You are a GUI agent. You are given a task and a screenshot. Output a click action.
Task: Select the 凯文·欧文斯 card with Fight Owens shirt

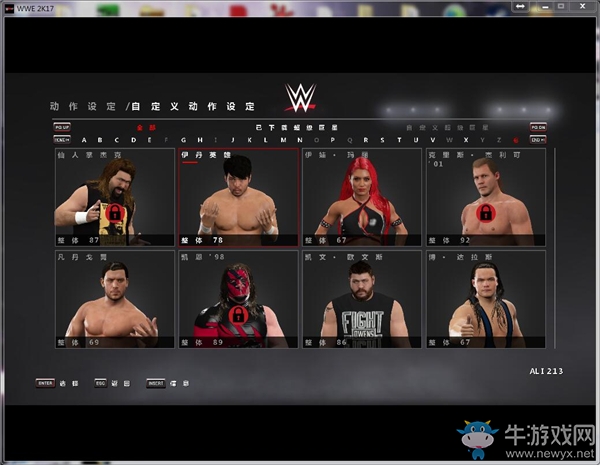(x=362, y=299)
